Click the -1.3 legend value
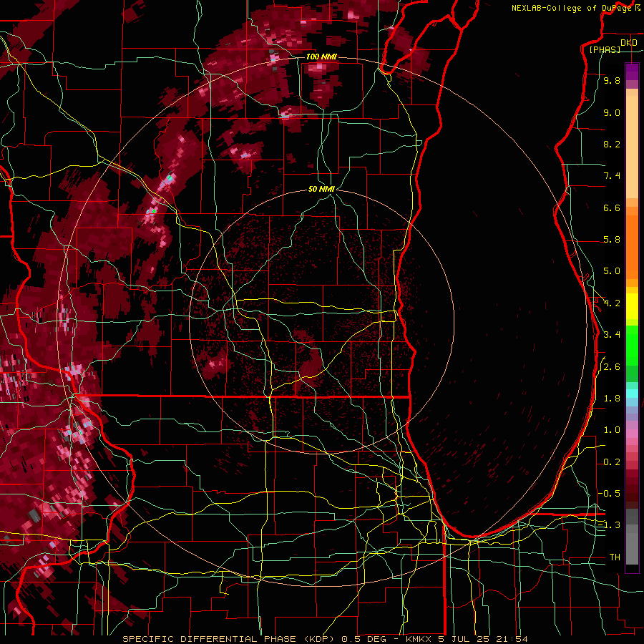The image size is (644, 644). pyautogui.click(x=609, y=525)
